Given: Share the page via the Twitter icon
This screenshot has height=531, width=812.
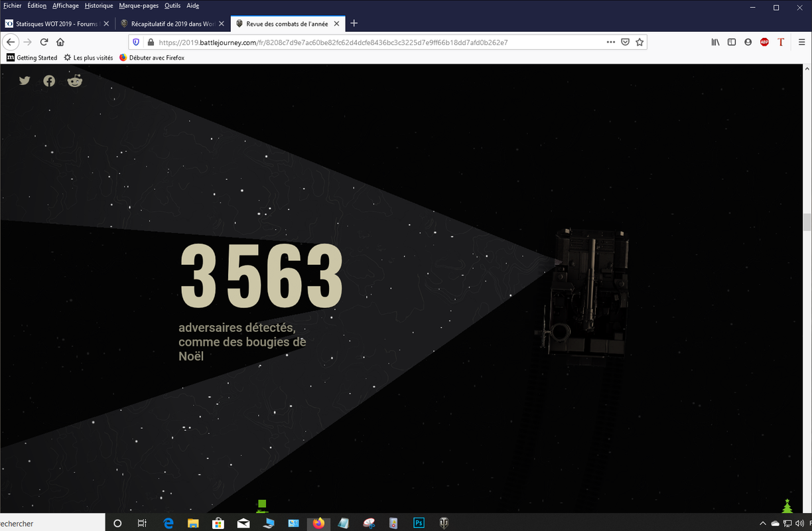Looking at the screenshot, I should click(25, 81).
